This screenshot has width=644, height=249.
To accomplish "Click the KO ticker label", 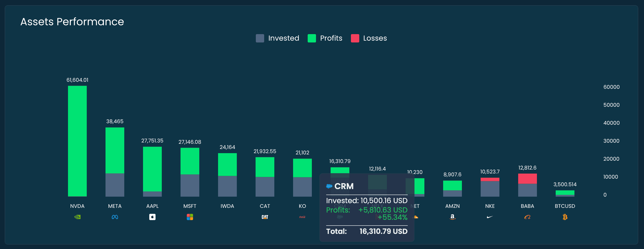I will click(302, 206).
